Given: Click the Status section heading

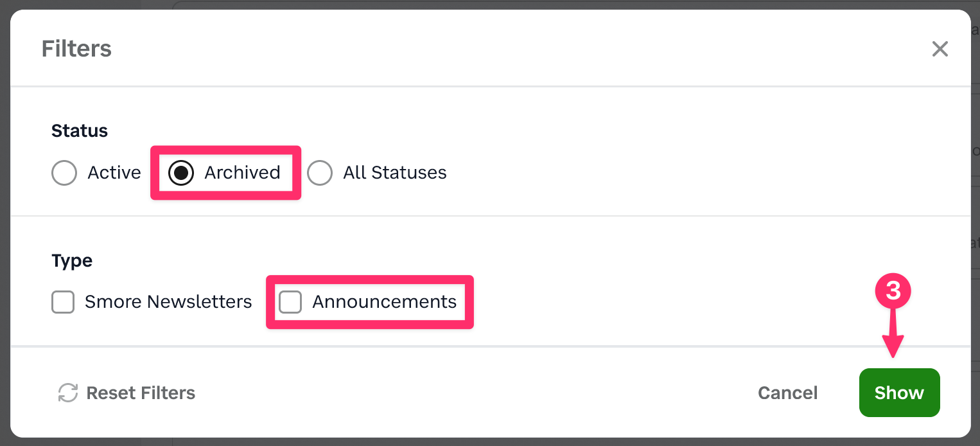Looking at the screenshot, I should (80, 130).
